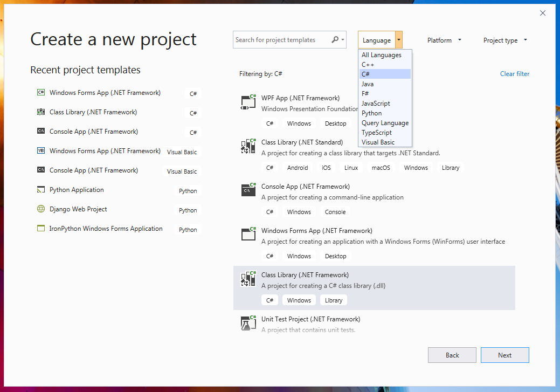This screenshot has width=560, height=392.
Task: Select the Unit Test Project (.NET Framework) title
Action: pyautogui.click(x=310, y=319)
